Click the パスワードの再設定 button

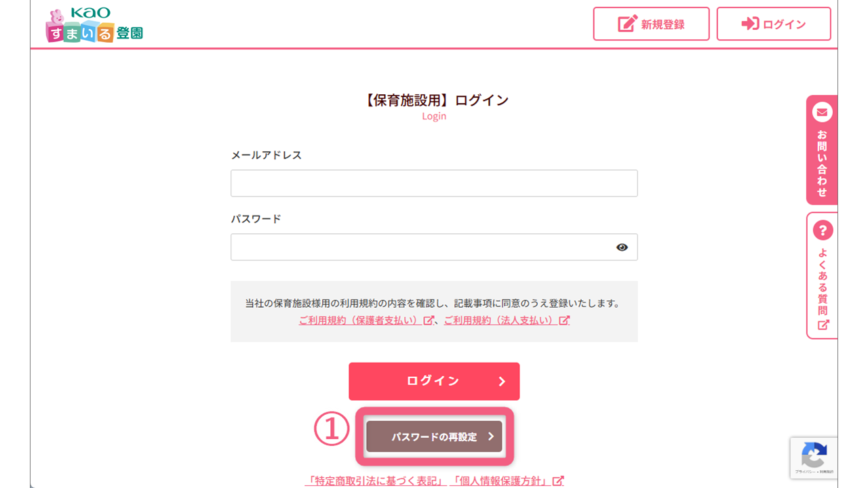pos(434,437)
